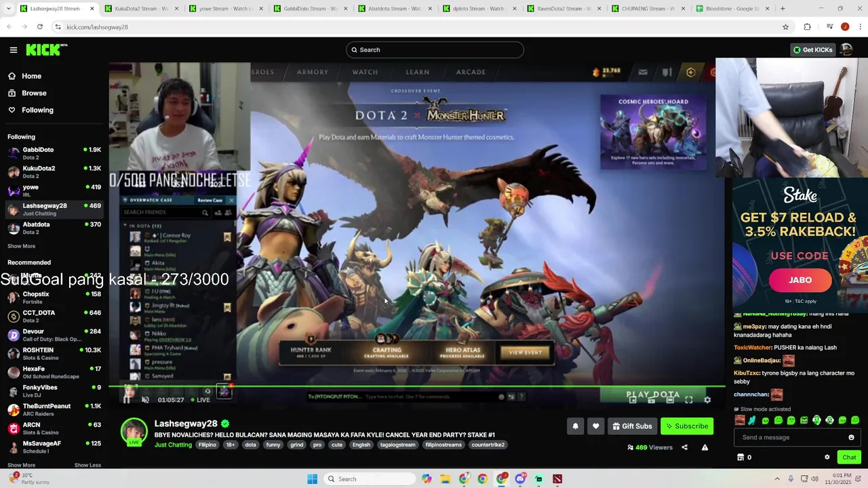Open a new browser tab
This screenshot has height=488, width=868.
click(783, 9)
